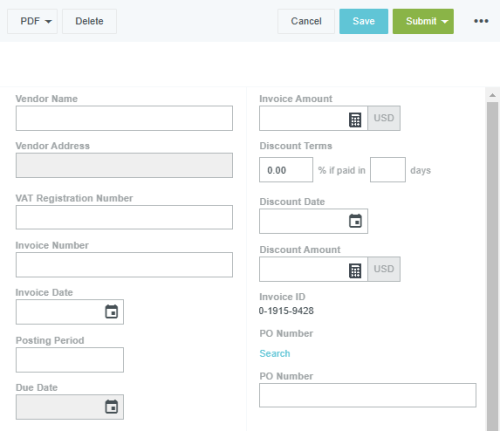
Task: Open the three-dot more options menu
Action: click(x=481, y=21)
